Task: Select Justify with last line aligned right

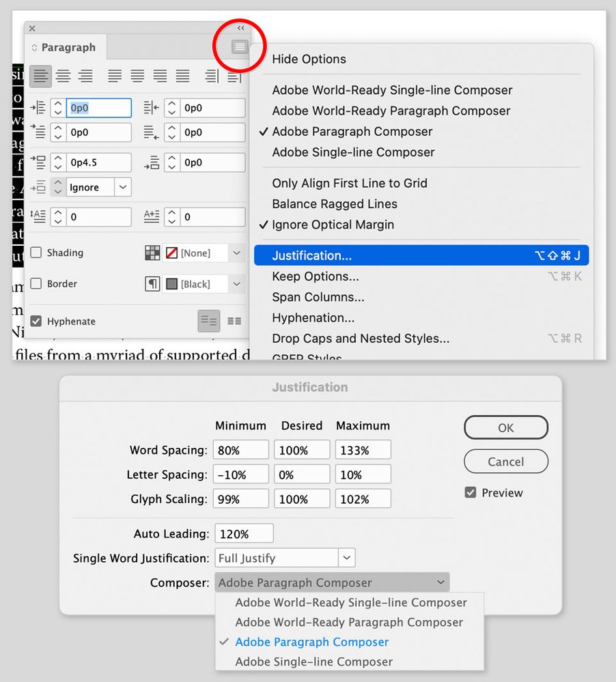Action: click(x=160, y=76)
